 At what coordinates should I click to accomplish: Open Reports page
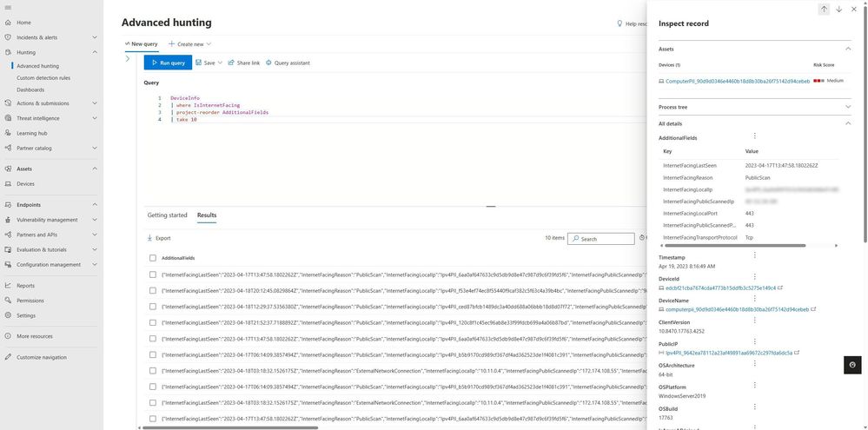click(x=25, y=286)
